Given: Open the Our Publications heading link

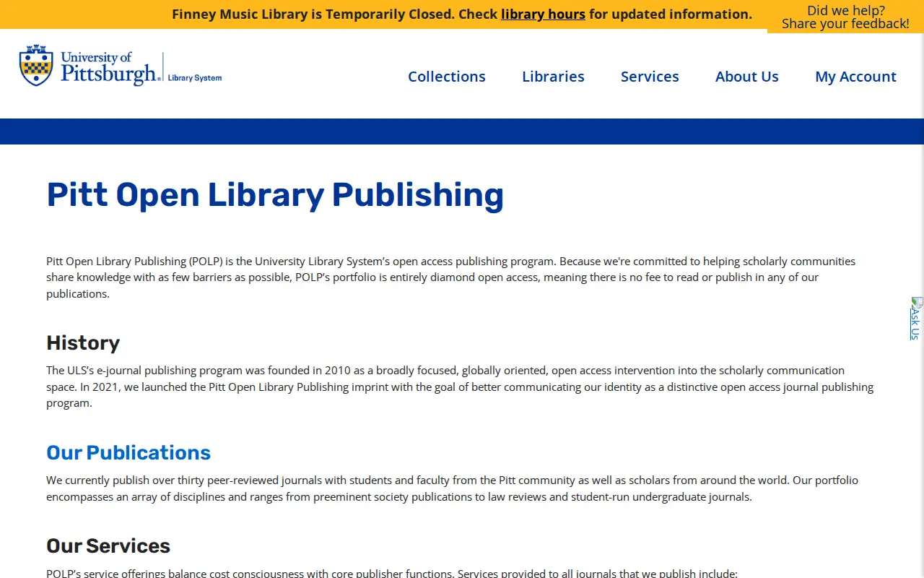Looking at the screenshot, I should point(128,452).
